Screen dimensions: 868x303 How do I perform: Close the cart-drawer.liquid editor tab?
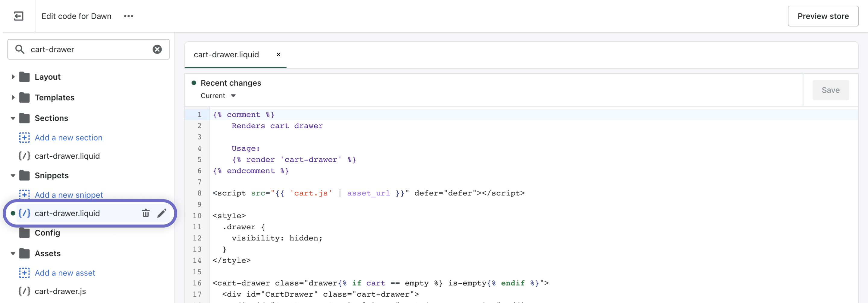(x=278, y=54)
